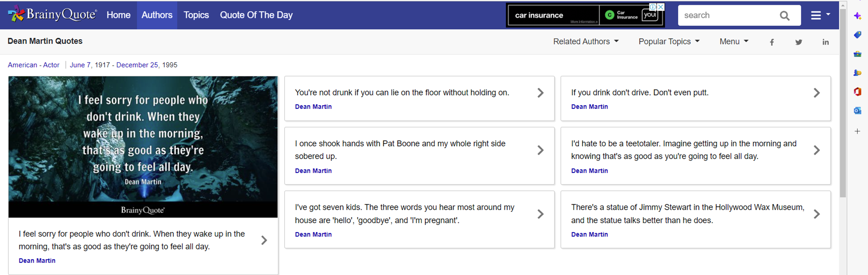
Task: Click the ad info icon
Action: pos(653,7)
